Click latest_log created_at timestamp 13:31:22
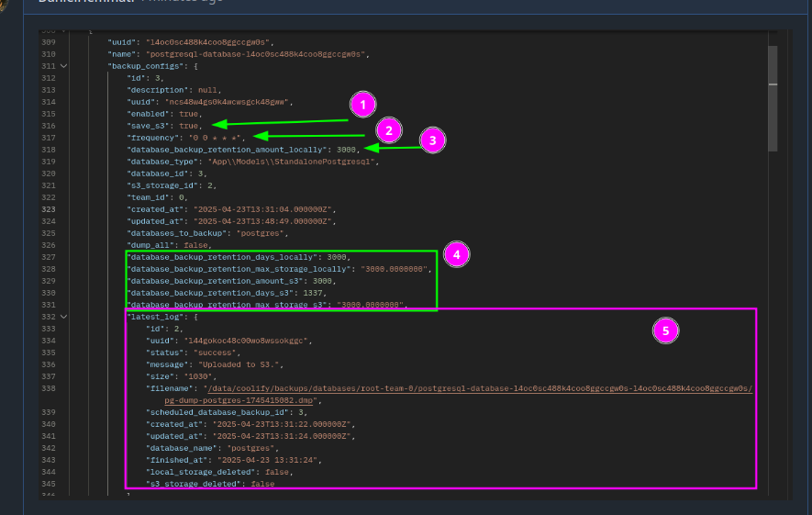Screen dimensions: 812x515 [x=282, y=424]
